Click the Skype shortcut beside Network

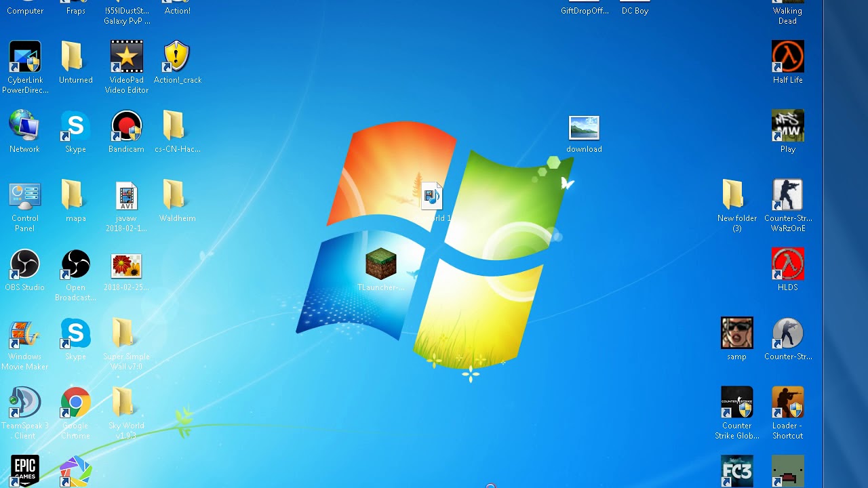click(75, 126)
